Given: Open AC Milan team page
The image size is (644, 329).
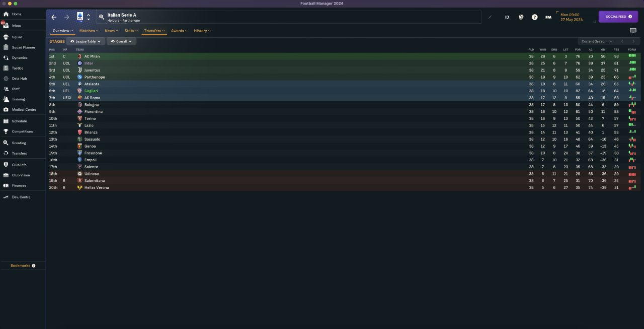Looking at the screenshot, I should pyautogui.click(x=92, y=56).
